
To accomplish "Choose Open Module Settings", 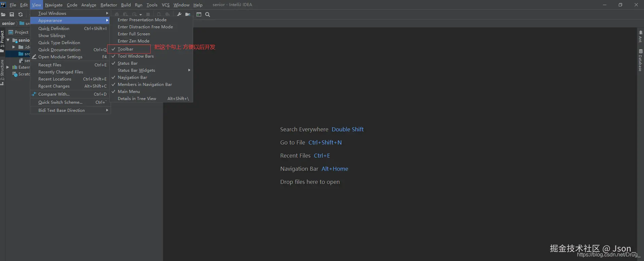I will point(70,57).
